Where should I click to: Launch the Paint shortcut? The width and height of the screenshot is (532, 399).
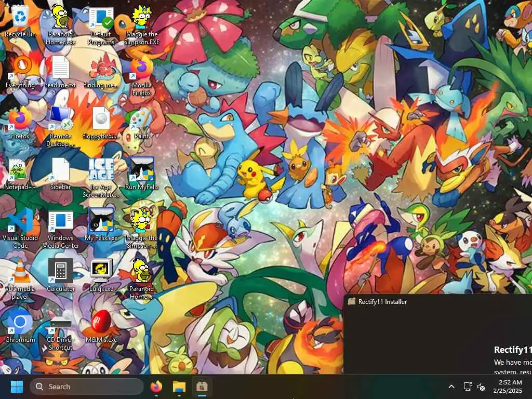[142, 123]
